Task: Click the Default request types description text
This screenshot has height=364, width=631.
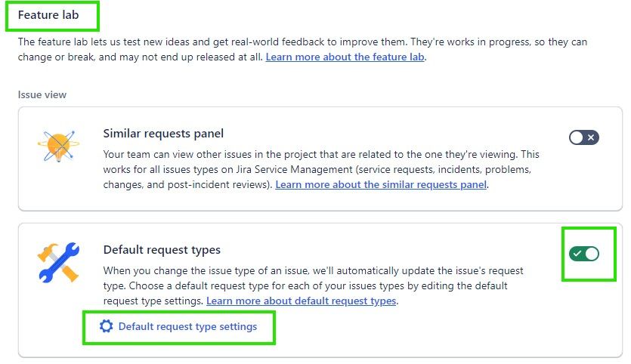Action: click(313, 285)
